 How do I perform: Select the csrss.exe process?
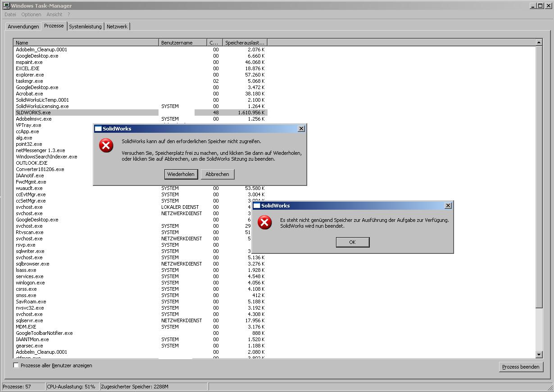(27, 289)
